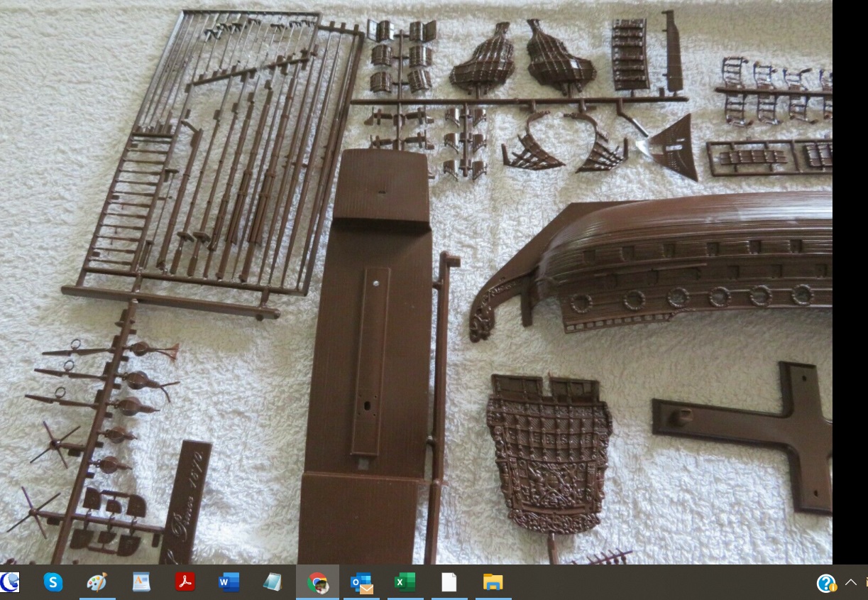Screen dimensions: 868x600
Task: Open the notepad-style icon beside Paint
Action: 141,582
